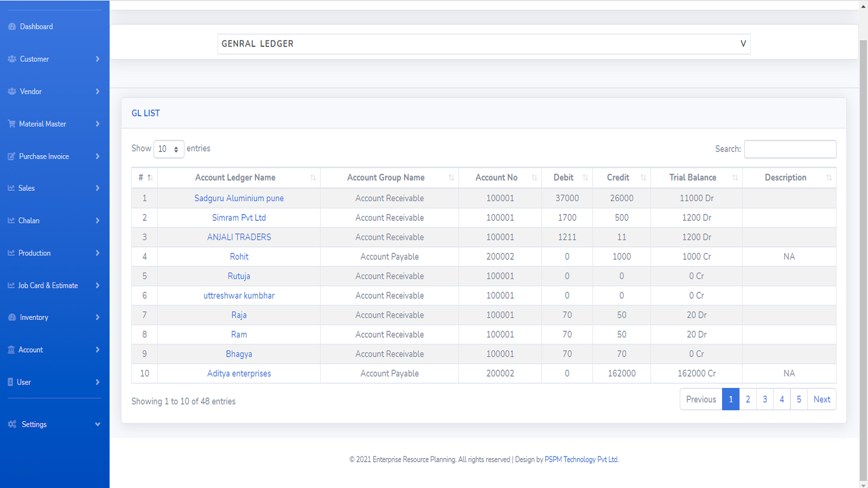
Task: Click the Customer users icon
Action: pos(12,59)
